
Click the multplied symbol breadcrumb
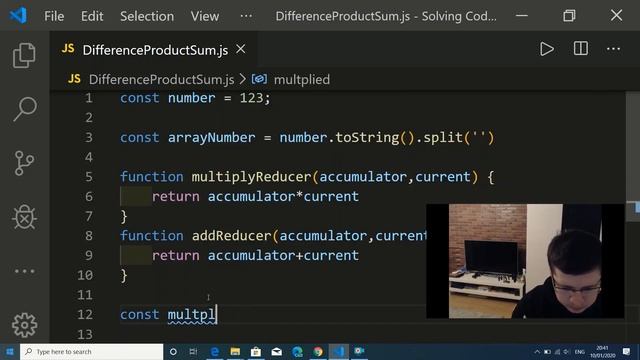coord(301,79)
